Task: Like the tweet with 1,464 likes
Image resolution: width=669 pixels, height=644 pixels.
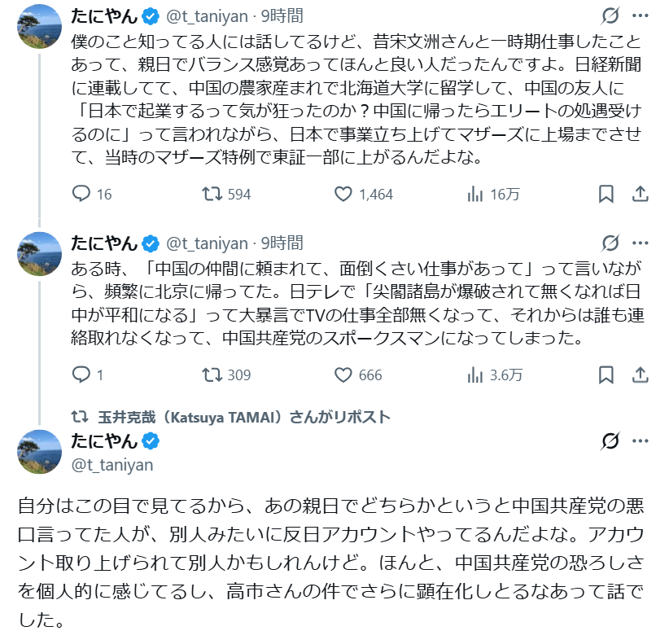Action: point(343,194)
